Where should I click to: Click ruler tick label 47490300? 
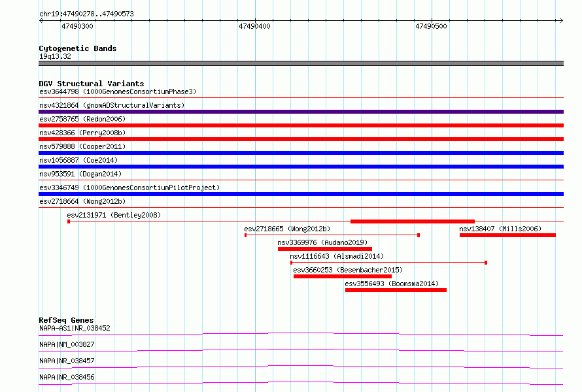coord(77,26)
